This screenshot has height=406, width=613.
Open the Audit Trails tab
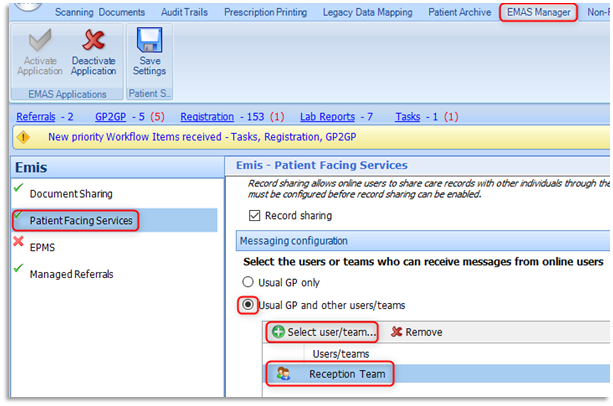pyautogui.click(x=185, y=13)
